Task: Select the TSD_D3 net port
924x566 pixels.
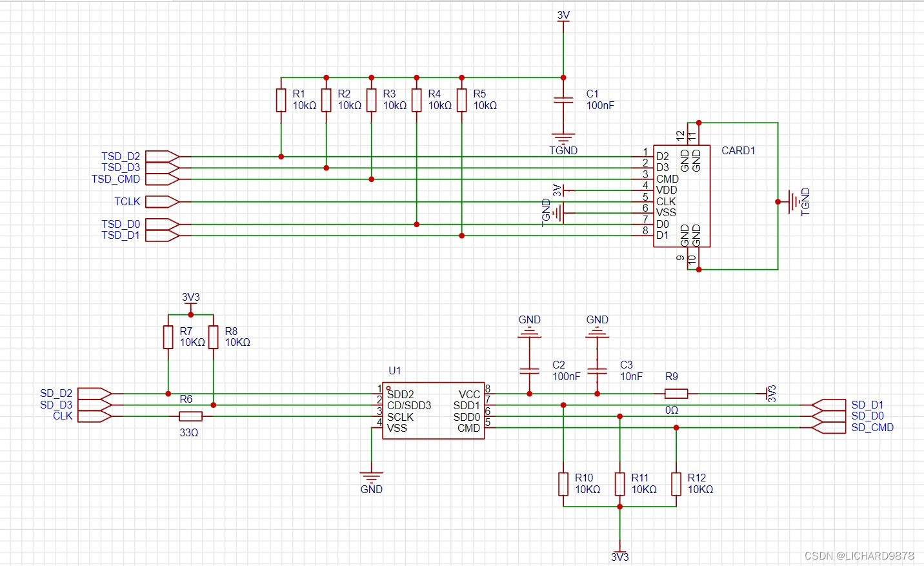Action: (x=162, y=168)
